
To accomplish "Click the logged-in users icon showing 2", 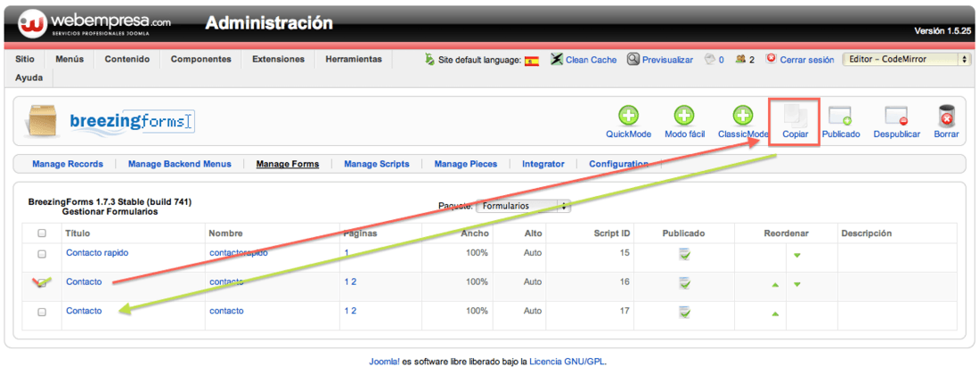I will (740, 60).
